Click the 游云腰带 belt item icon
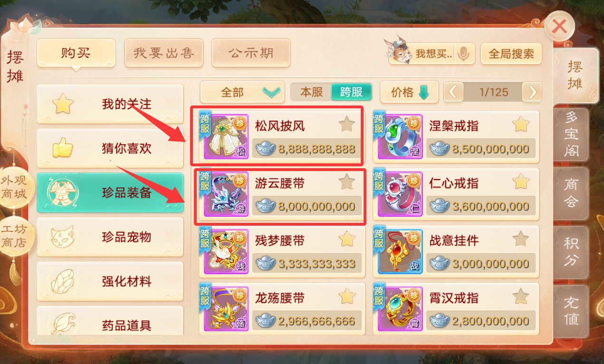Viewport: 604px width, 364px height. click(226, 194)
